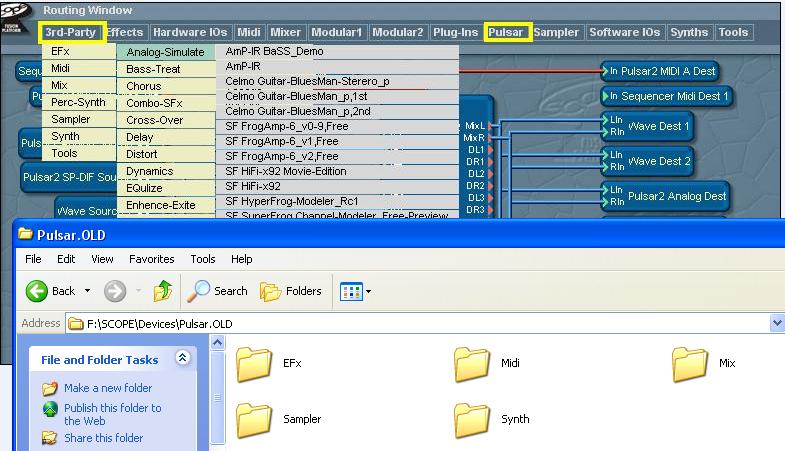Open the Sampler menu in Routing Window
Image resolution: width=785 pixels, height=451 pixels.
(556, 33)
